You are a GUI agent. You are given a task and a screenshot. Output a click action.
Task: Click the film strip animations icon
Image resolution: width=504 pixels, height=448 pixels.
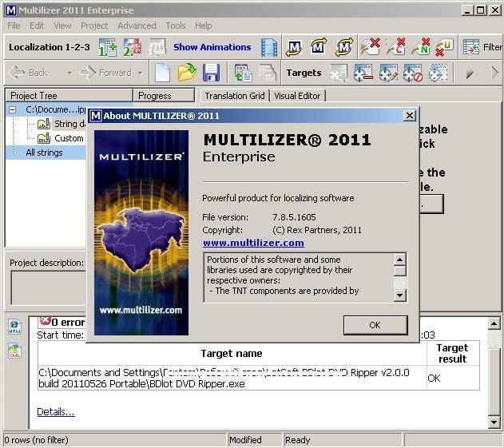click(269, 47)
